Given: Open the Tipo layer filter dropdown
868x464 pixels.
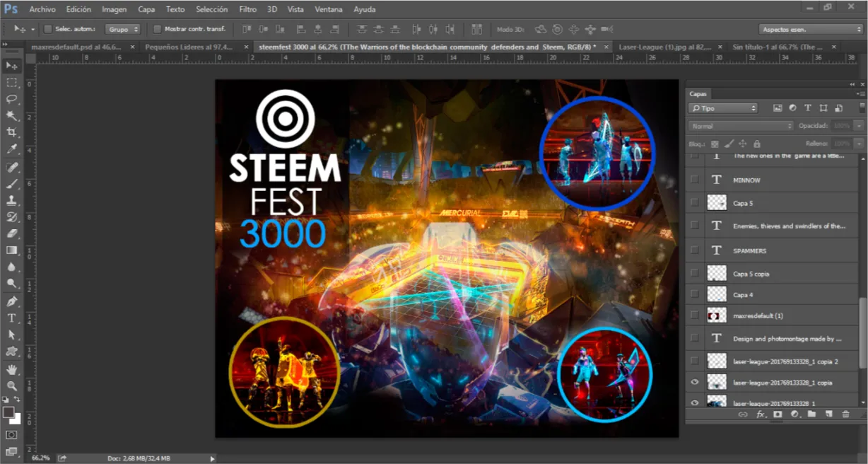Looking at the screenshot, I should pos(723,108).
